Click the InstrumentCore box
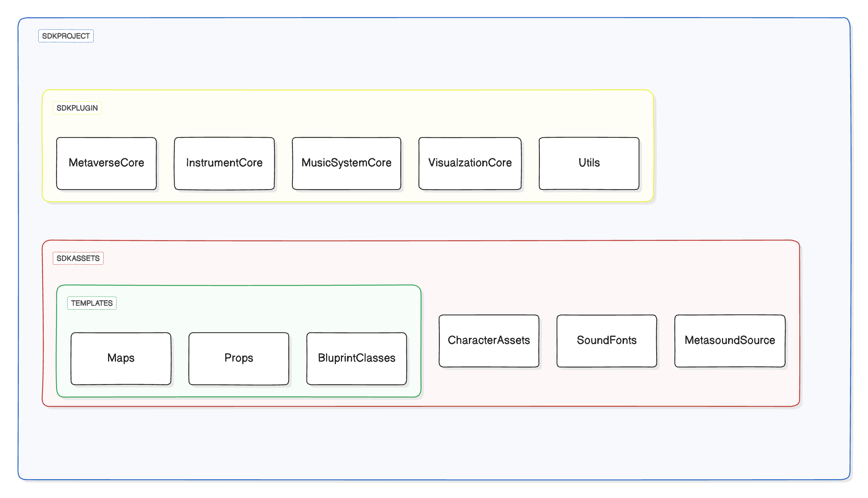Screen dimensions: 868x498 [x=224, y=163]
